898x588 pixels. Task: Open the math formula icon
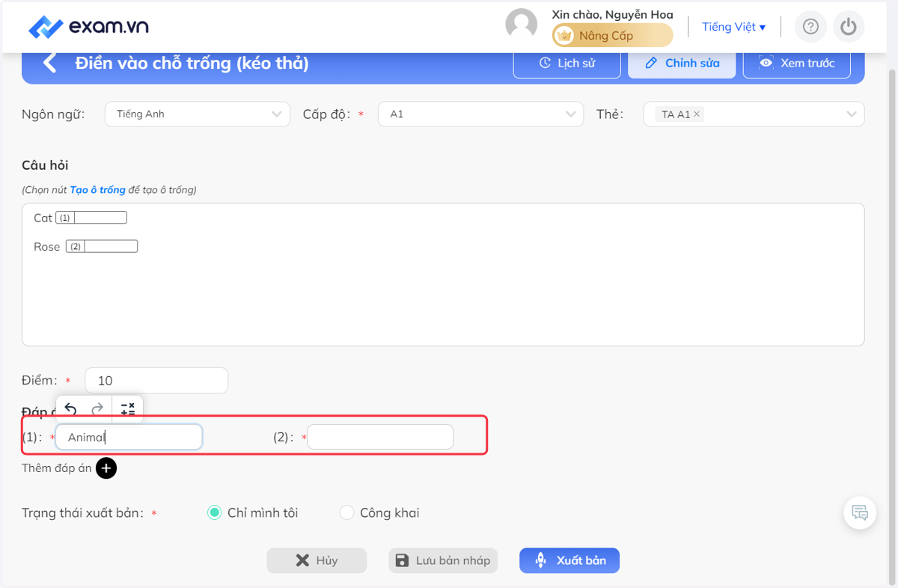pos(128,408)
